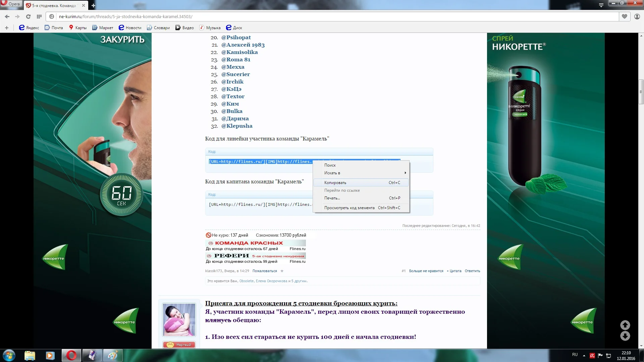This screenshot has width=644, height=362.
Task: Expand hidden icons in the system tray
Action: click(584, 355)
